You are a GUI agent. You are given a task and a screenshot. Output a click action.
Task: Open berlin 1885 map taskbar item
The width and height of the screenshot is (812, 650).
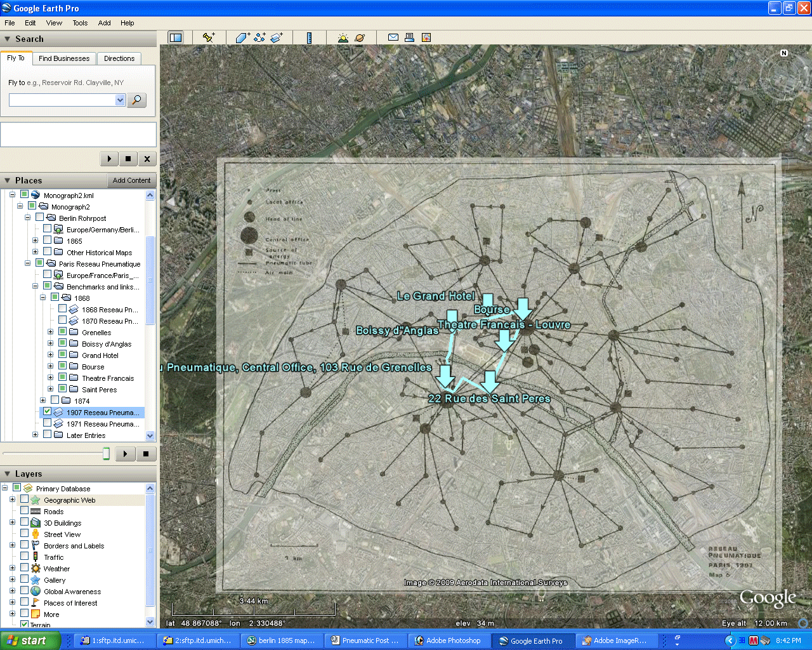tap(282, 640)
